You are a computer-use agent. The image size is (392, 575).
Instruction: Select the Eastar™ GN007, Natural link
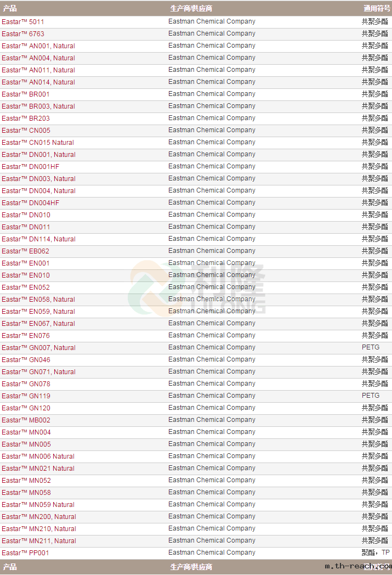coord(38,348)
